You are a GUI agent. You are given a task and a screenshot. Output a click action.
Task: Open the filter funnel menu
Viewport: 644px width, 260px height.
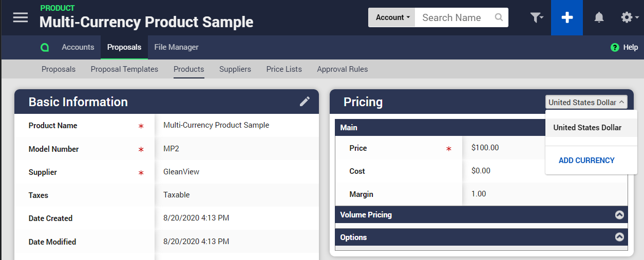[x=537, y=17]
